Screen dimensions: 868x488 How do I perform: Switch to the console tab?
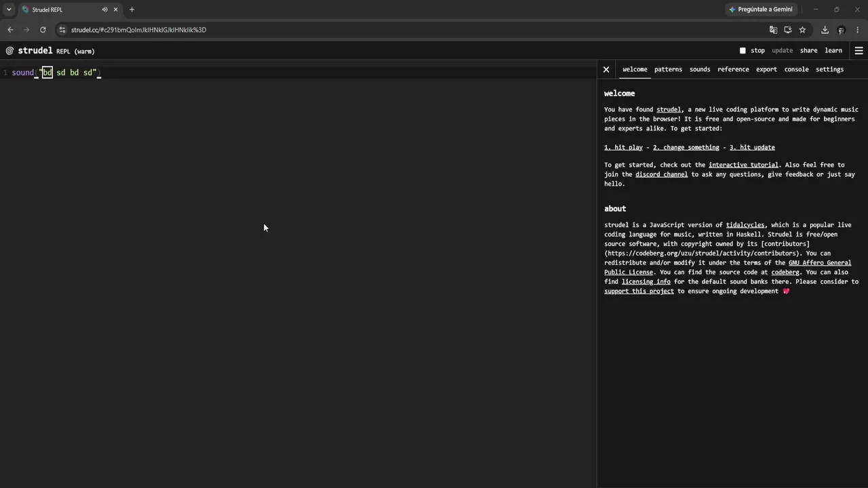pos(796,69)
